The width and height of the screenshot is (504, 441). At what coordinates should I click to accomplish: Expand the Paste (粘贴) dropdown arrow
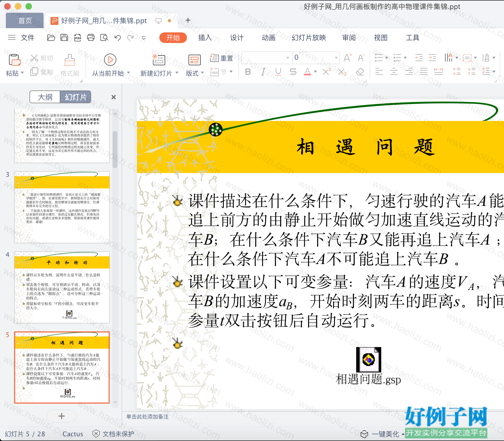click(22, 73)
